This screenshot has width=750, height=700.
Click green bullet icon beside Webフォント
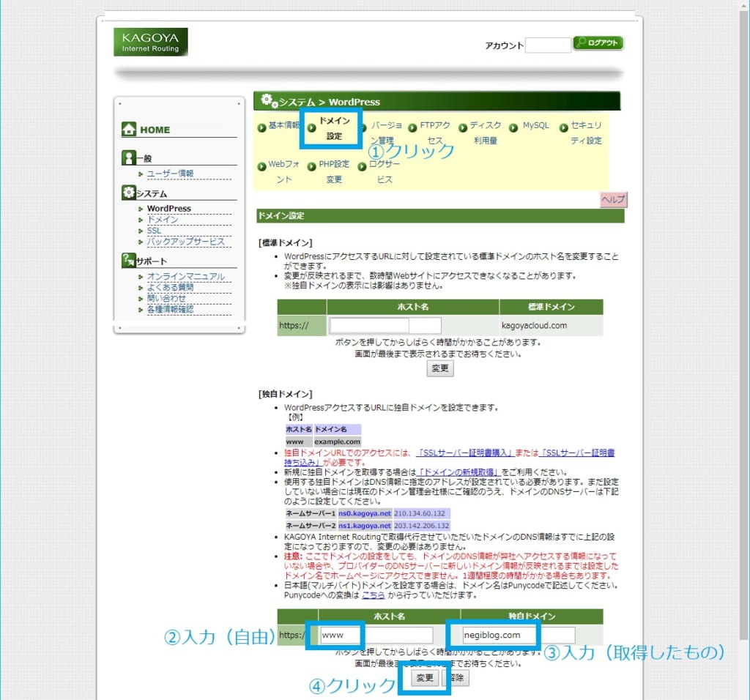click(261, 167)
